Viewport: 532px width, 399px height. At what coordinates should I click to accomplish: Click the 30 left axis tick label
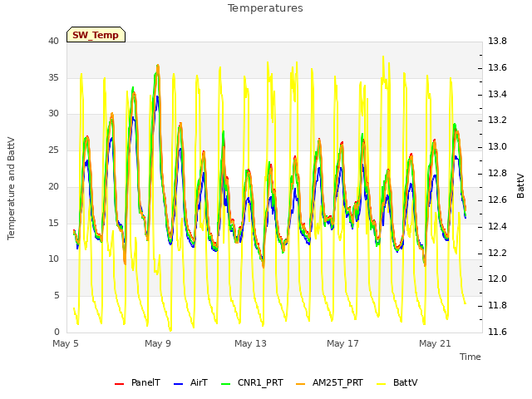coord(53,114)
